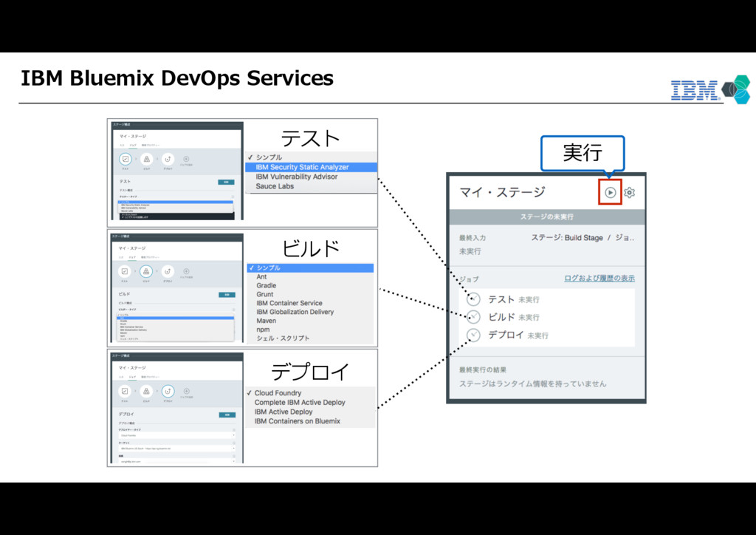
Task: Click the IBM logo
Action: click(695, 89)
